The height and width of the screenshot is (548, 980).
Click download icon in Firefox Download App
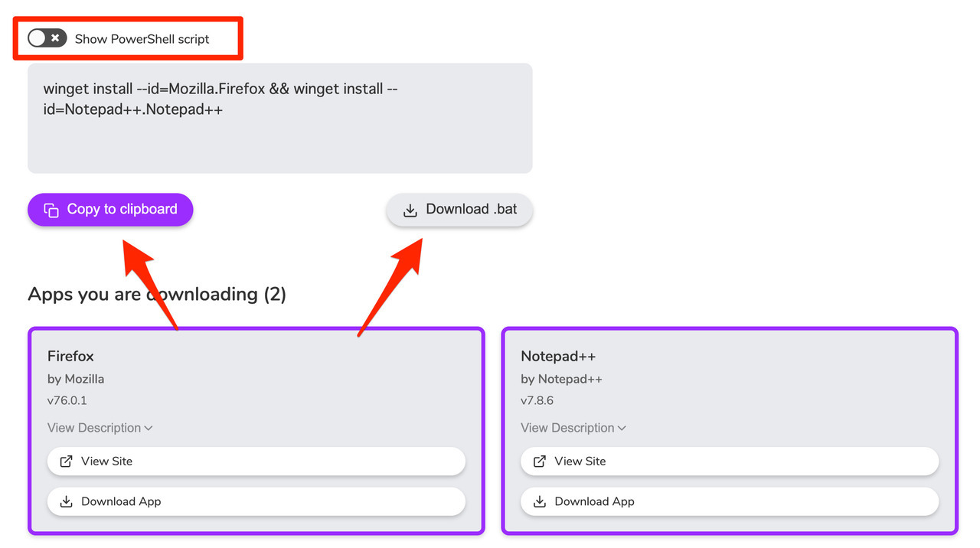pyautogui.click(x=67, y=501)
